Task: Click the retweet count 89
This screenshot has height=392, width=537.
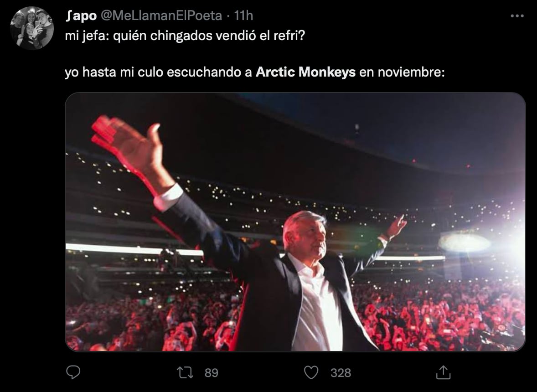Action: point(212,372)
